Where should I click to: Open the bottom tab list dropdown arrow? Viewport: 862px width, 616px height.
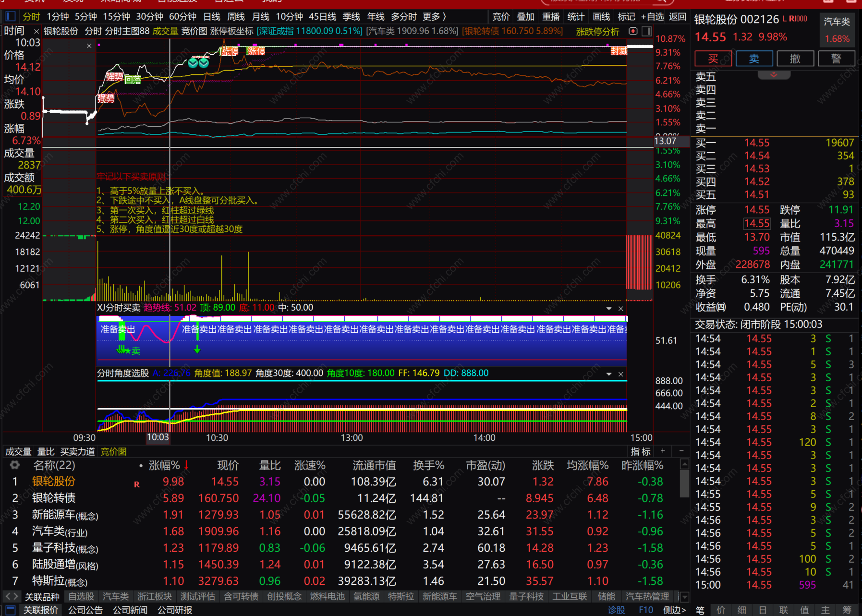685,597
